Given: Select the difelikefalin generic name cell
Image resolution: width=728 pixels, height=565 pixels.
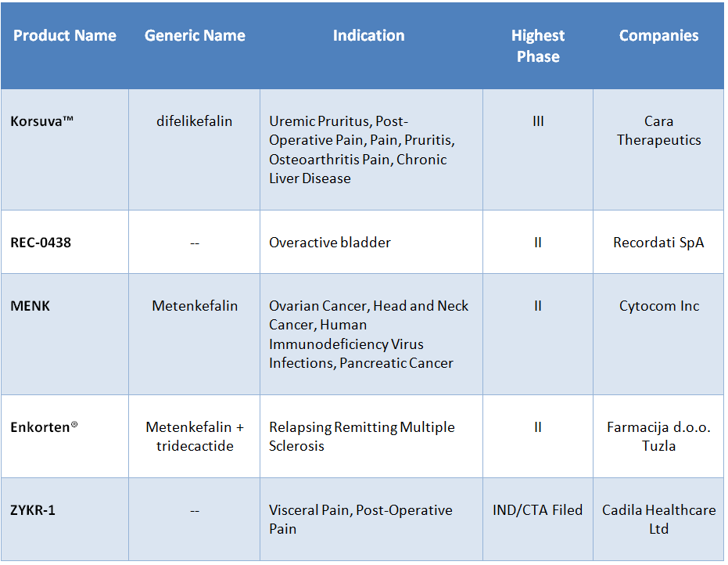Looking at the screenshot, I should pyautogui.click(x=195, y=121).
